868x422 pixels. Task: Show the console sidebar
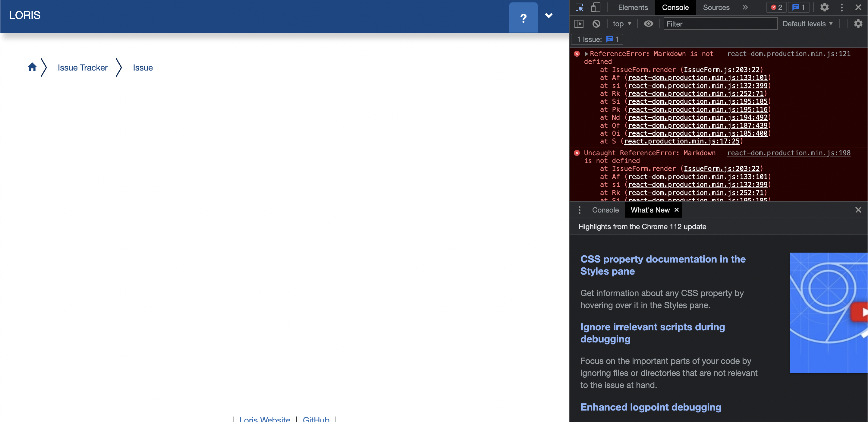[x=580, y=24]
